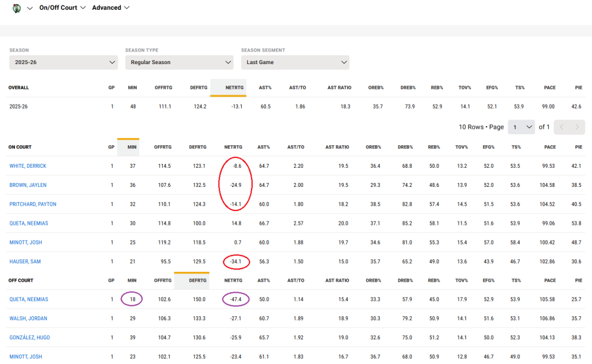The image size is (592, 364).
Task: Click Hugo González player link
Action: tap(30, 338)
